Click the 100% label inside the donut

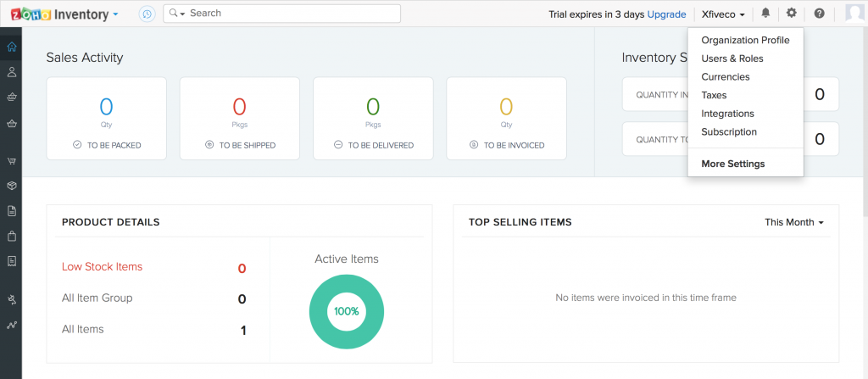coord(347,311)
